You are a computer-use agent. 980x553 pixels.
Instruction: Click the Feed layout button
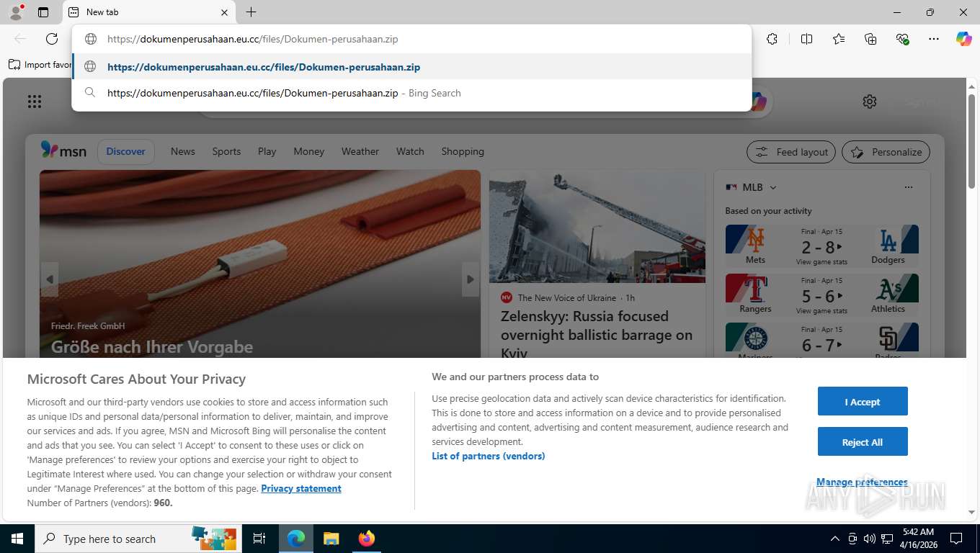(791, 152)
